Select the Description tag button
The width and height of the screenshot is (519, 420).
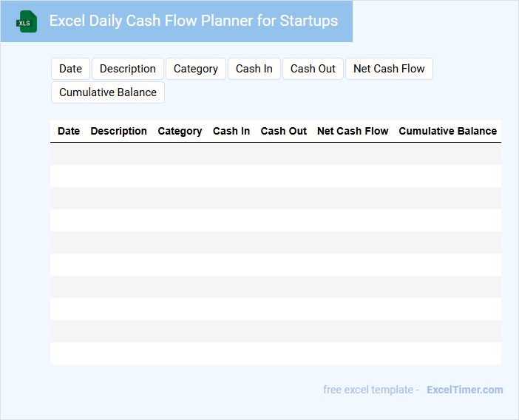(128, 69)
